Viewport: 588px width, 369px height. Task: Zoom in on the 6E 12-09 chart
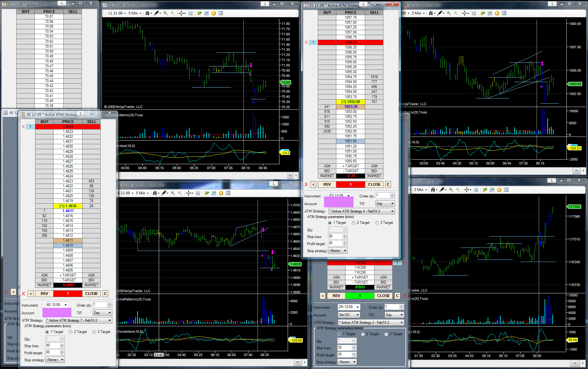[x=173, y=193]
